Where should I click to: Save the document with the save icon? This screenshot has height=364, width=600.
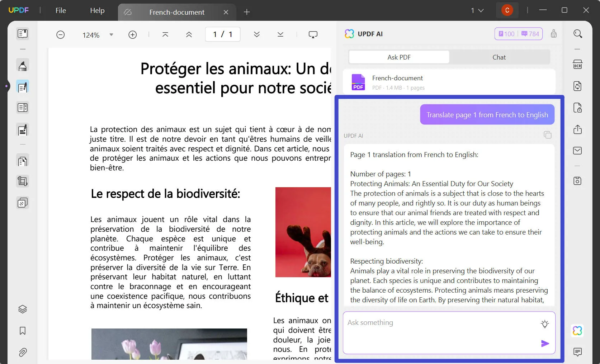pos(578,181)
